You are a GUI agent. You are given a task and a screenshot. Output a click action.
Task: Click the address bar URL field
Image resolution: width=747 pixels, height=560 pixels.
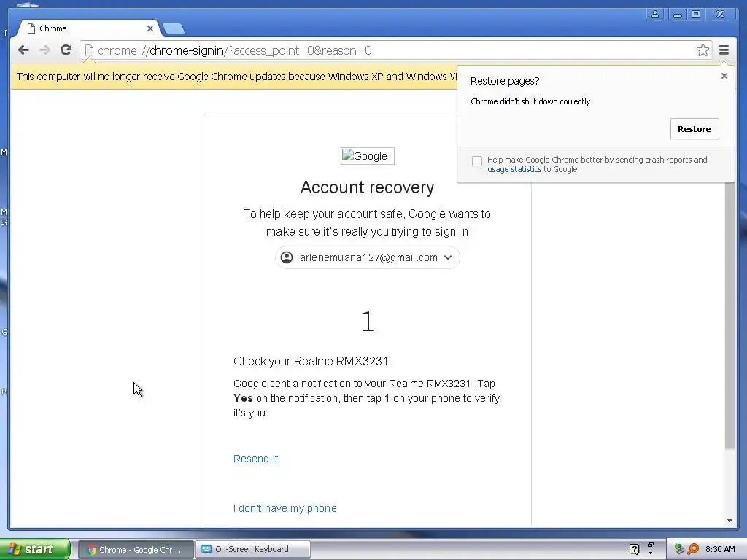[x=395, y=50]
